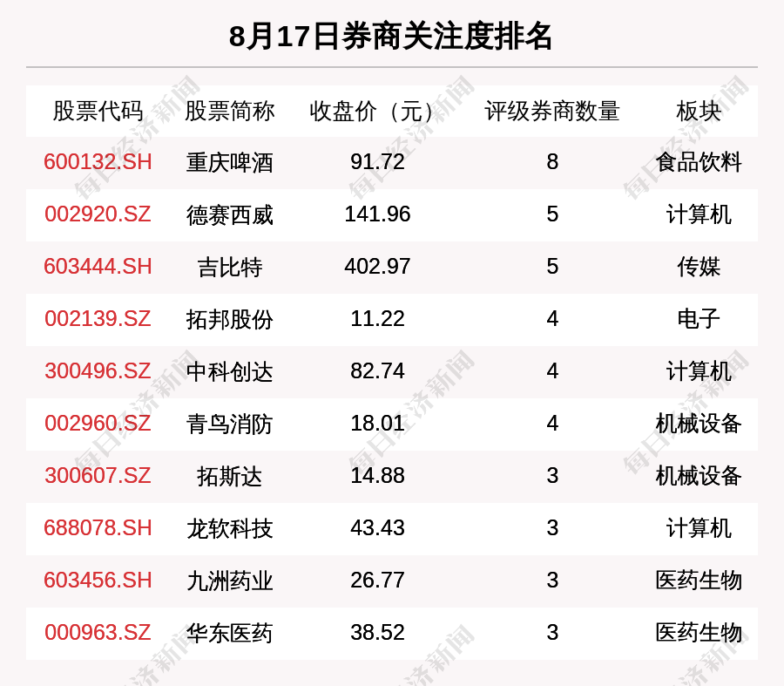Select the 板块 column header

[699, 111]
